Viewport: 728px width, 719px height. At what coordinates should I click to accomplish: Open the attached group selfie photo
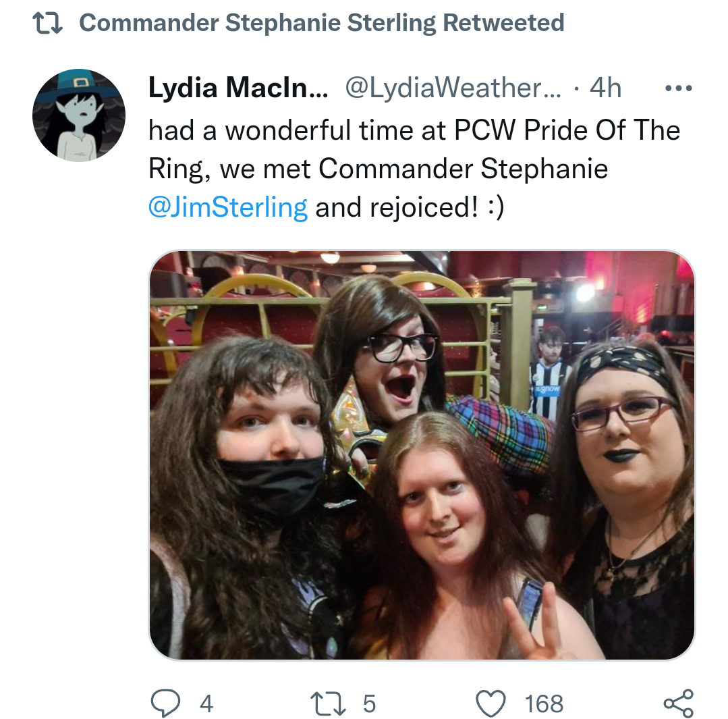[x=422, y=455]
